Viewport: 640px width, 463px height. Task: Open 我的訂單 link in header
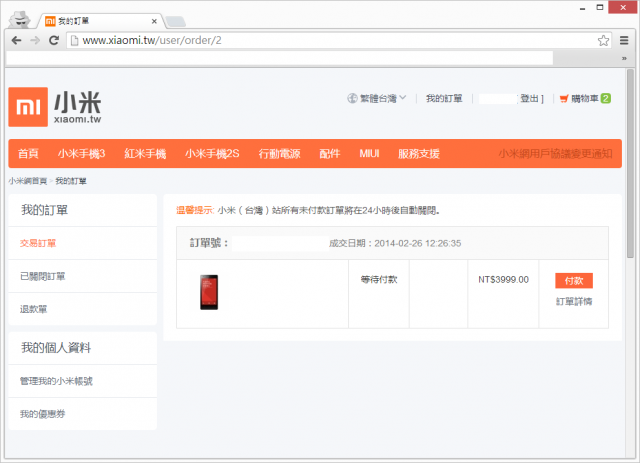pyautogui.click(x=444, y=98)
